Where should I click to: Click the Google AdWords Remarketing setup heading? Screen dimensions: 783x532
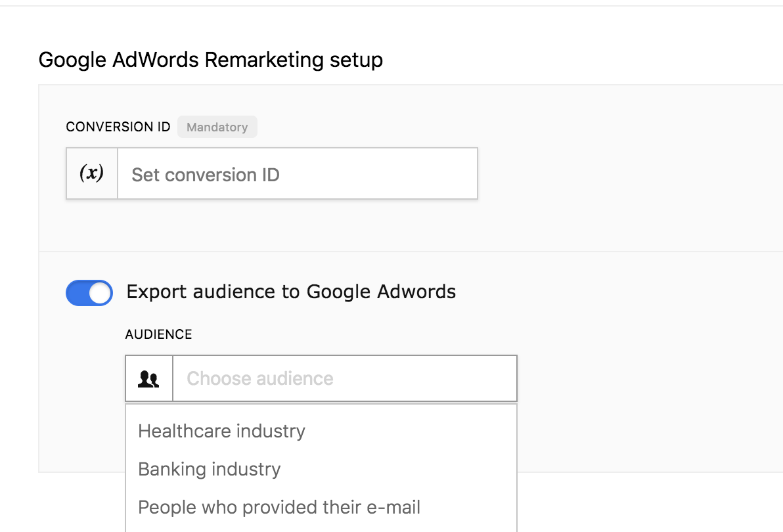(211, 60)
